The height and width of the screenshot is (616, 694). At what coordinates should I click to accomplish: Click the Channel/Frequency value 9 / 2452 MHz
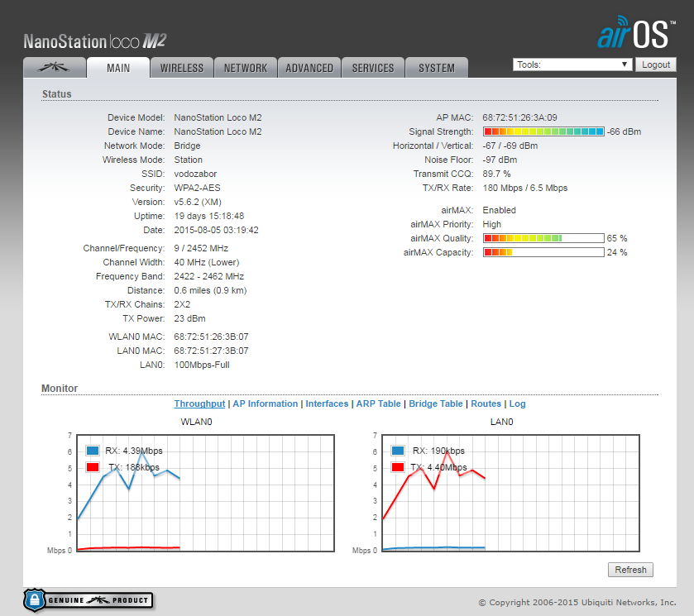pos(201,248)
